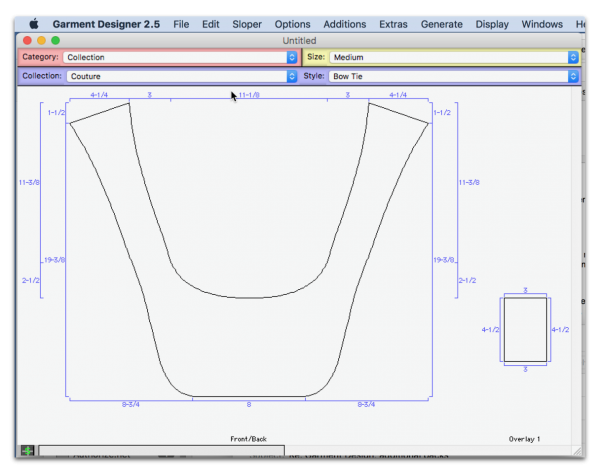Screen dimensions: 600x474
Task: Close the Untitled window with red button
Action: 27,40
